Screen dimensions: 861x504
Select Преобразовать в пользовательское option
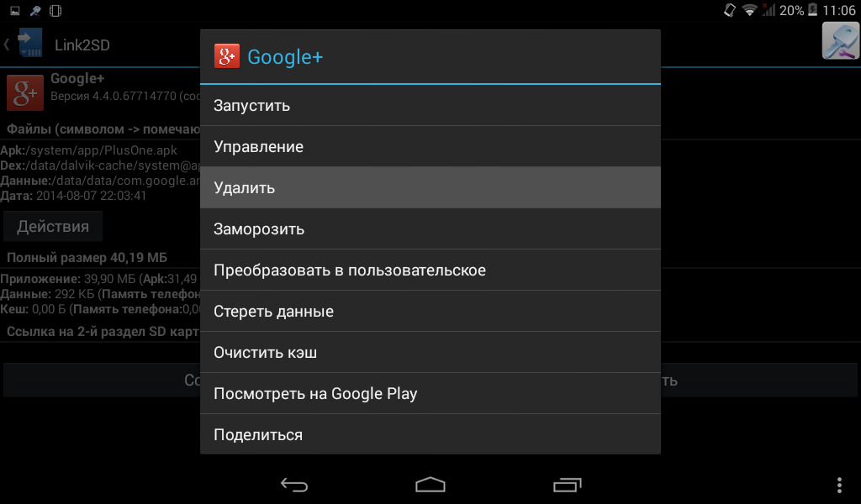coord(430,270)
